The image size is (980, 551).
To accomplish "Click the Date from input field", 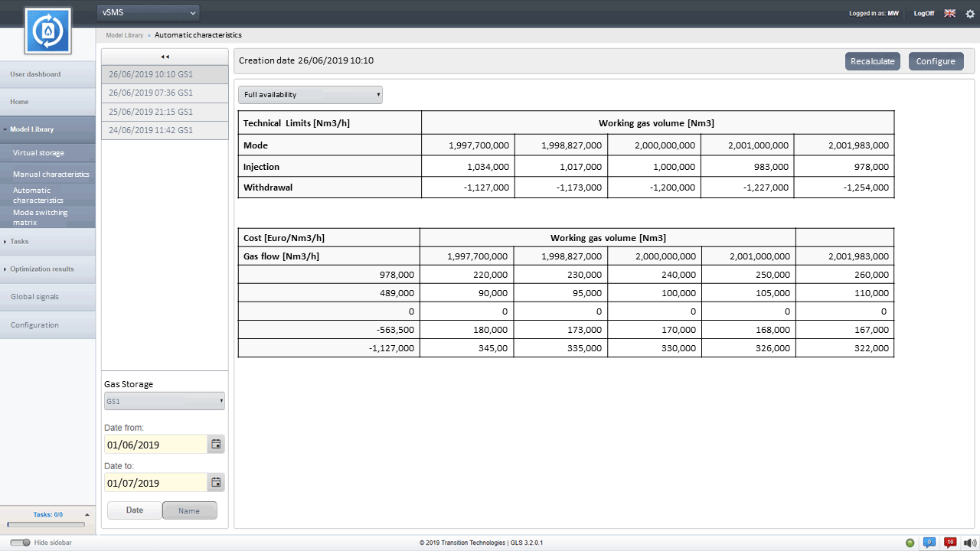I will click(156, 444).
